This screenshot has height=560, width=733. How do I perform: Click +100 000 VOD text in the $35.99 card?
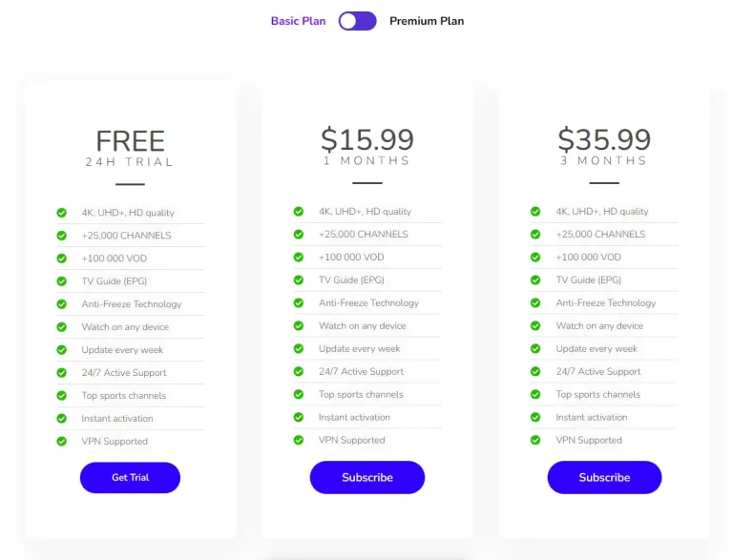(x=589, y=257)
